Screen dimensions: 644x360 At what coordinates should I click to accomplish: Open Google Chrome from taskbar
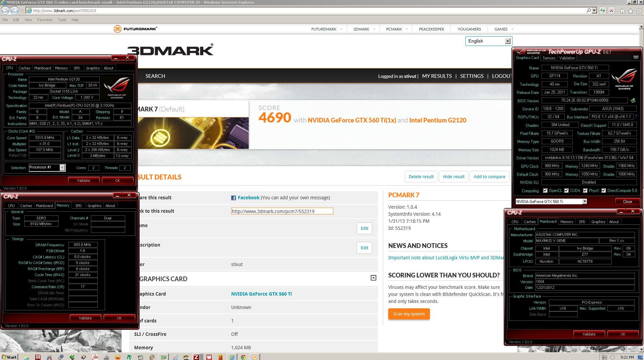point(243,357)
